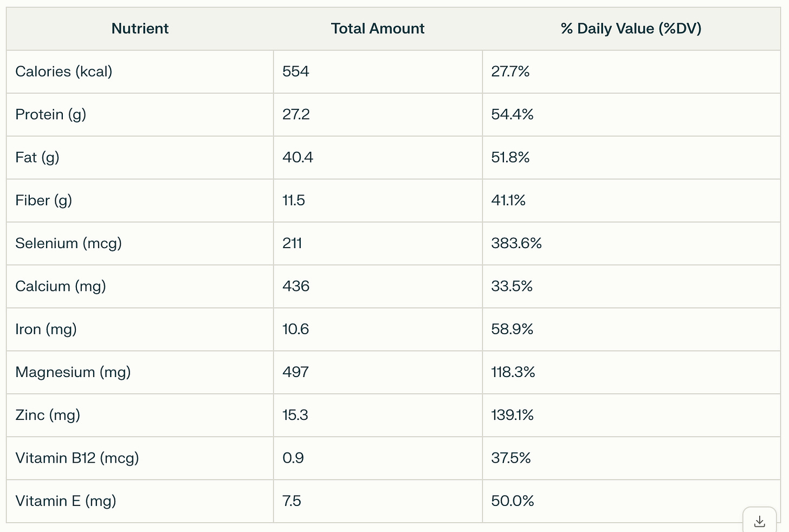Click the Protein (g) cell
This screenshot has width=789, height=532.
51,114
